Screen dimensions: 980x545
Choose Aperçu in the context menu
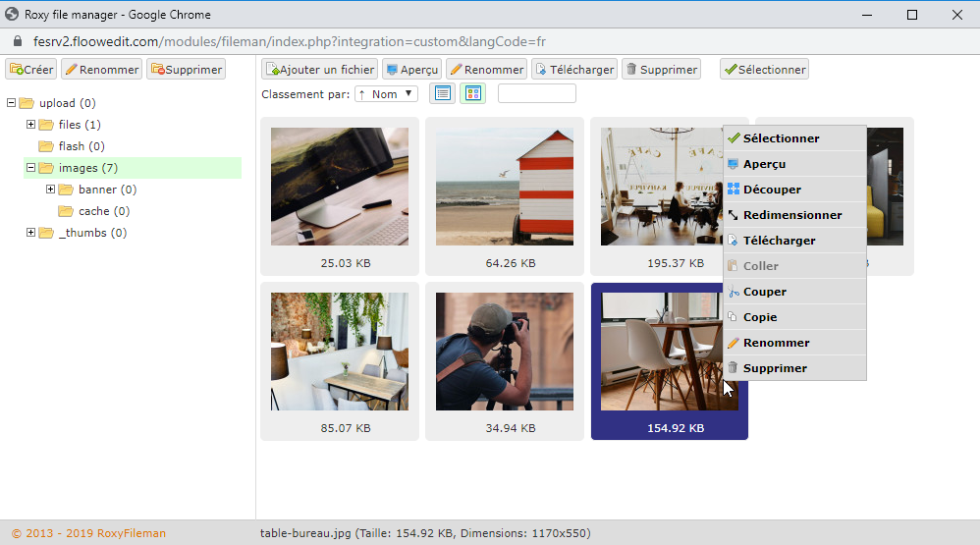(x=795, y=164)
